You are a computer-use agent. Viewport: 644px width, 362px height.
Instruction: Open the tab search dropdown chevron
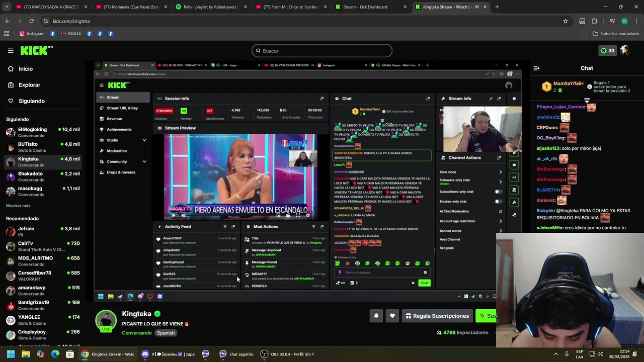pyautogui.click(x=7, y=7)
